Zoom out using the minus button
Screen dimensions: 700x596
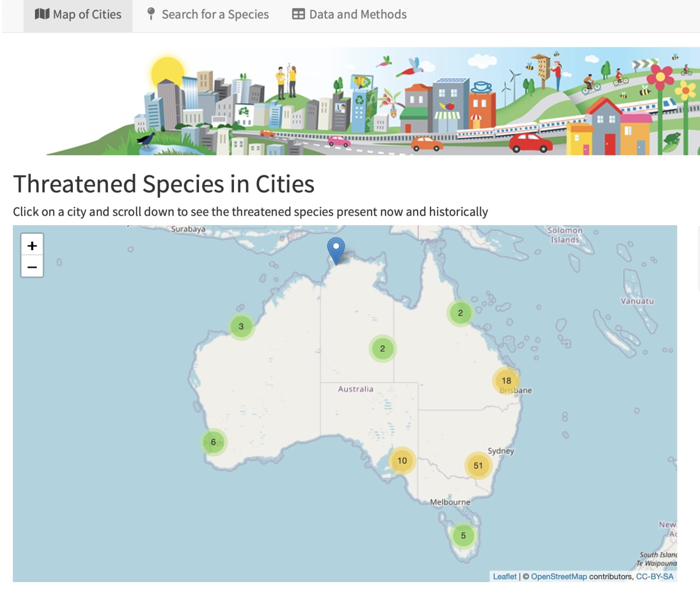pyautogui.click(x=32, y=267)
